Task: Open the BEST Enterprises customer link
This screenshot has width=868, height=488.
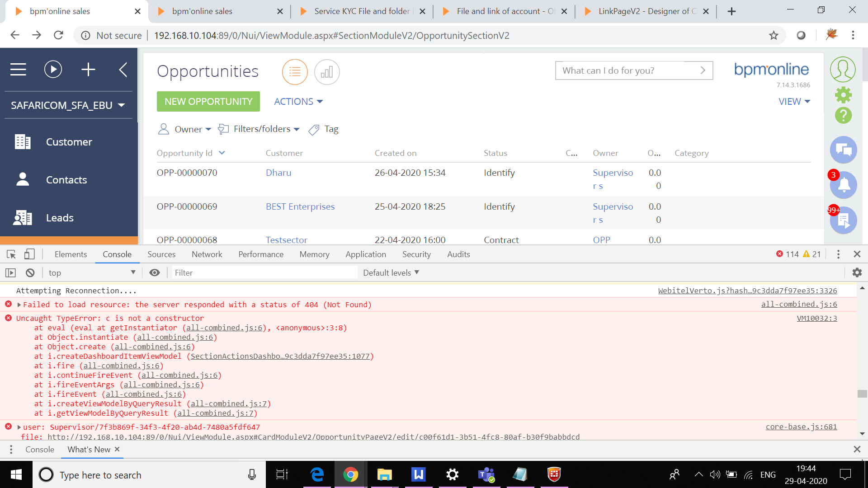Action: [x=300, y=206]
